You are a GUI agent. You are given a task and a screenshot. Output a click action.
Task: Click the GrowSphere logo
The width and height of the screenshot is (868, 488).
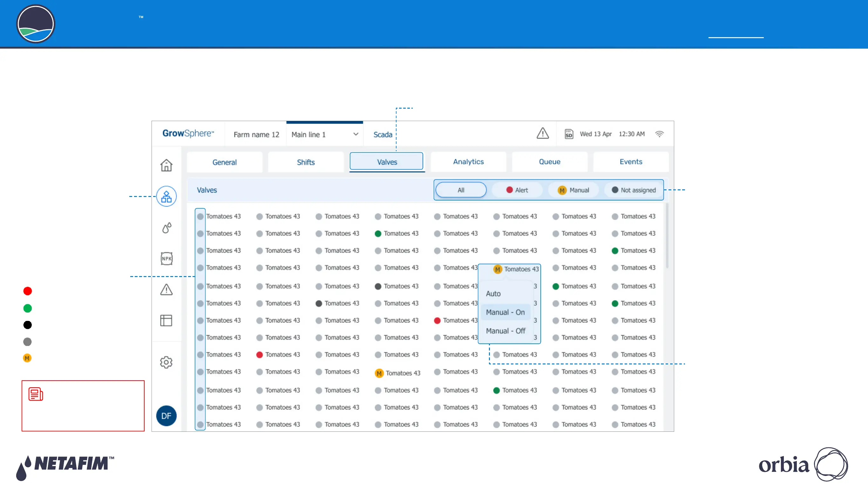tap(188, 133)
